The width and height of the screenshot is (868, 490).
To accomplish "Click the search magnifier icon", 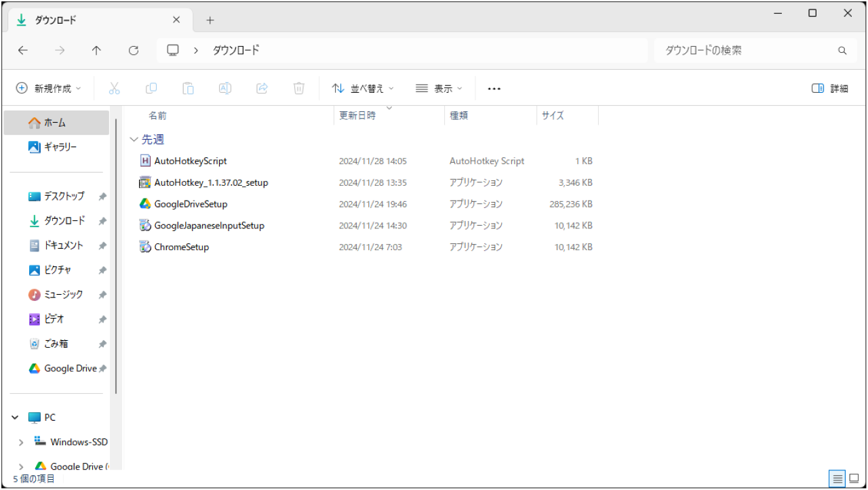I will [842, 50].
